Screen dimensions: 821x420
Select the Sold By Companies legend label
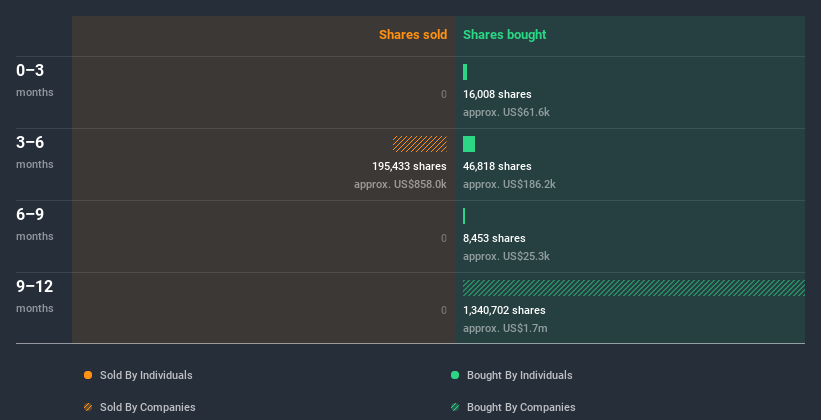148,407
